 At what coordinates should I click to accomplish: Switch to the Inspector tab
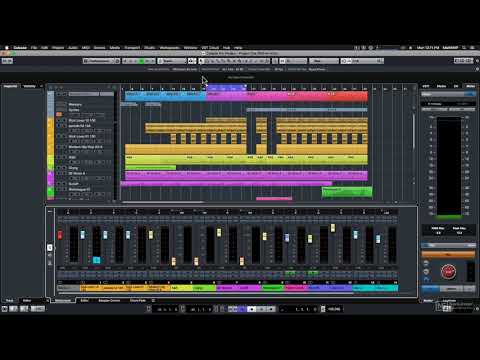(10, 86)
